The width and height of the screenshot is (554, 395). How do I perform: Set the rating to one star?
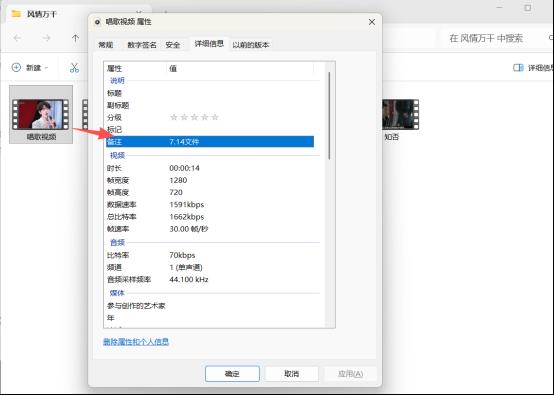pyautogui.click(x=173, y=117)
